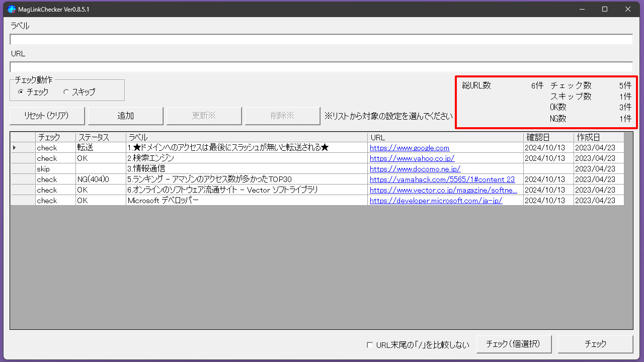
Task: Click the OK status of the 検索エンジン row
Action: coord(101,158)
